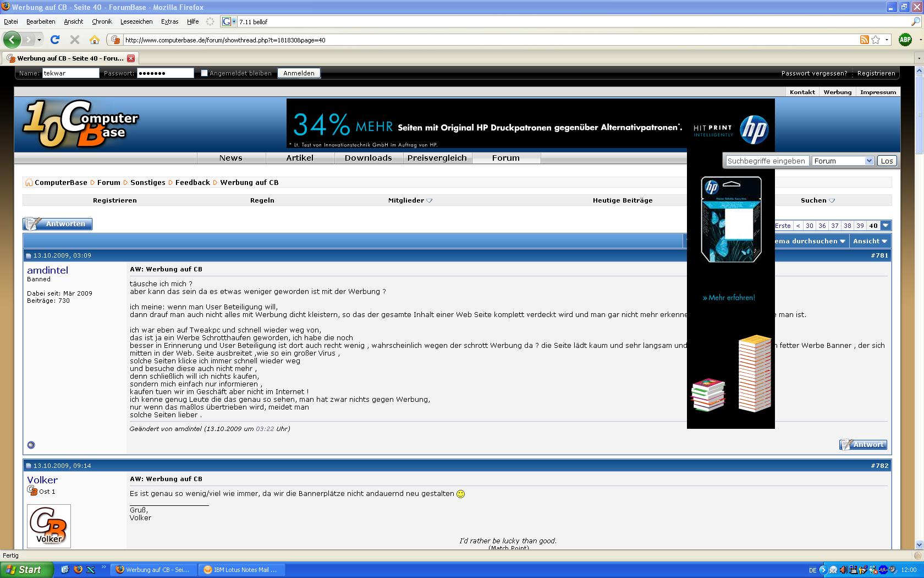Click the browser Back arrow button
Image resolution: width=924 pixels, height=578 pixels.
pos(12,40)
